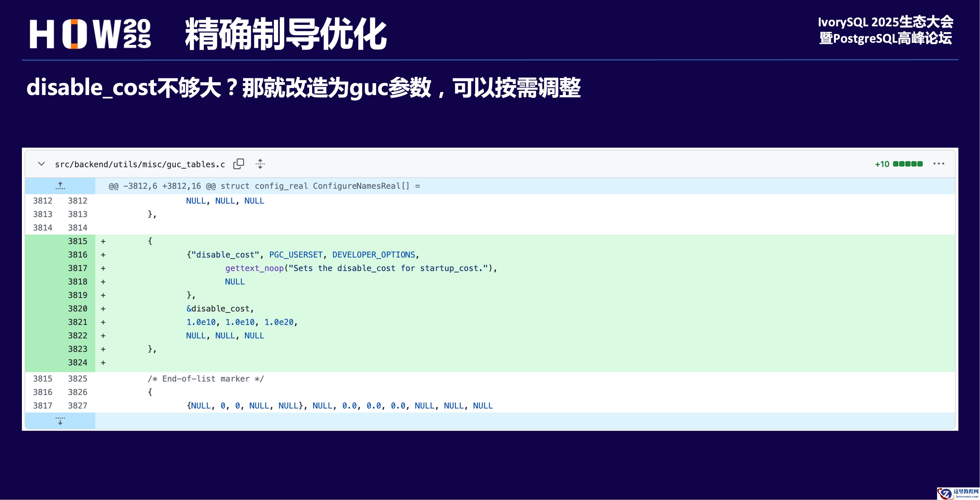This screenshot has height=500, width=980.
Task: Click the gettext_noop function call
Action: click(254, 268)
